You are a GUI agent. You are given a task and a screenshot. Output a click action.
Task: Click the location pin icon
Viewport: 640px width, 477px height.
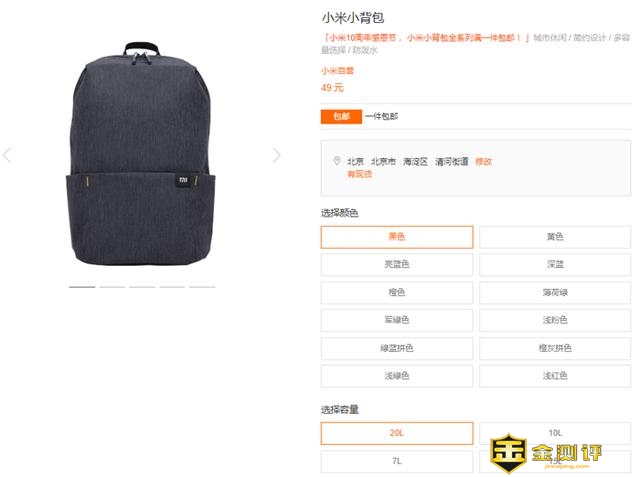(x=337, y=161)
